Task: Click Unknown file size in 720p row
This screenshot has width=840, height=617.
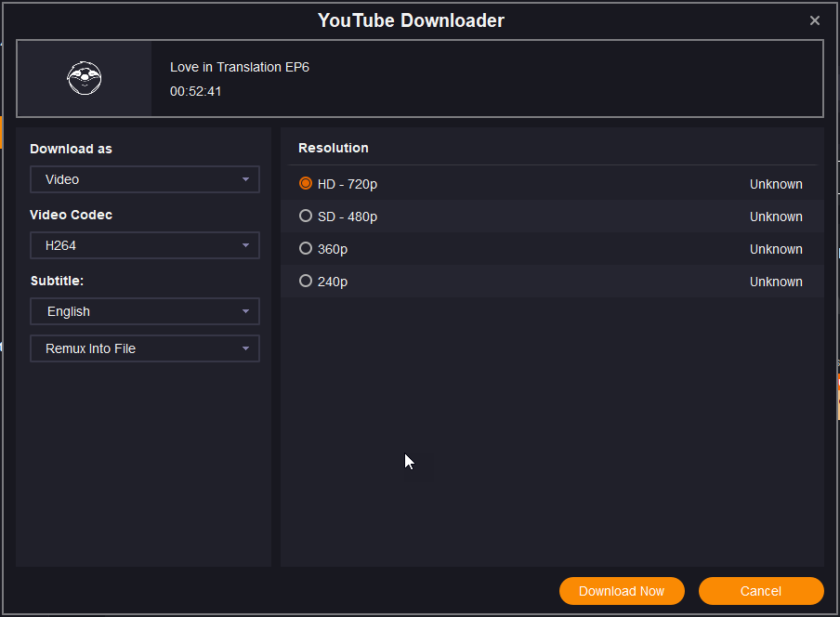Action: [x=775, y=184]
